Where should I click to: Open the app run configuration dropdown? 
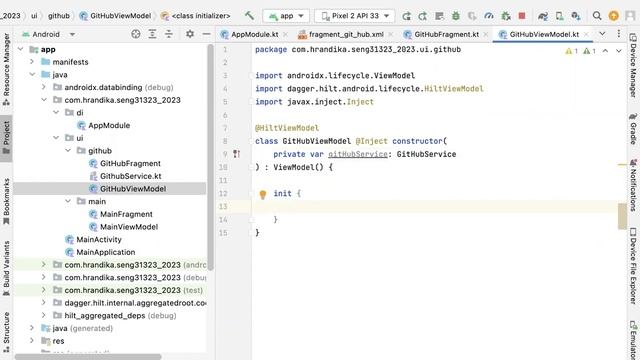pos(286,16)
